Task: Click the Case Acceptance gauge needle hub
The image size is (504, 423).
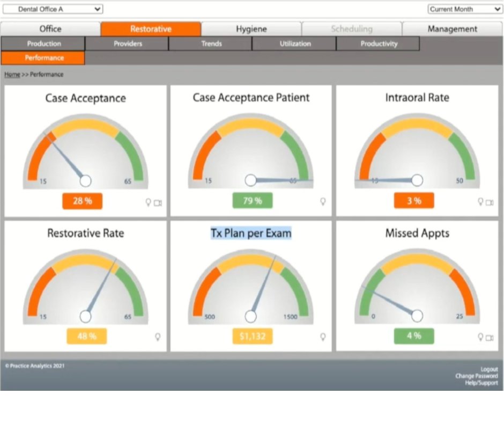Action: [x=85, y=181]
